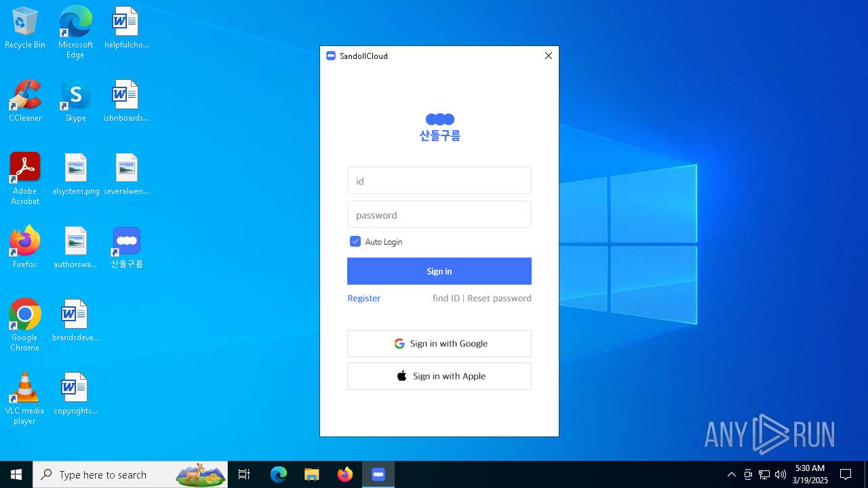The width and height of the screenshot is (868, 488).
Task: Select the isbnboards Word document icon
Action: coord(126,101)
